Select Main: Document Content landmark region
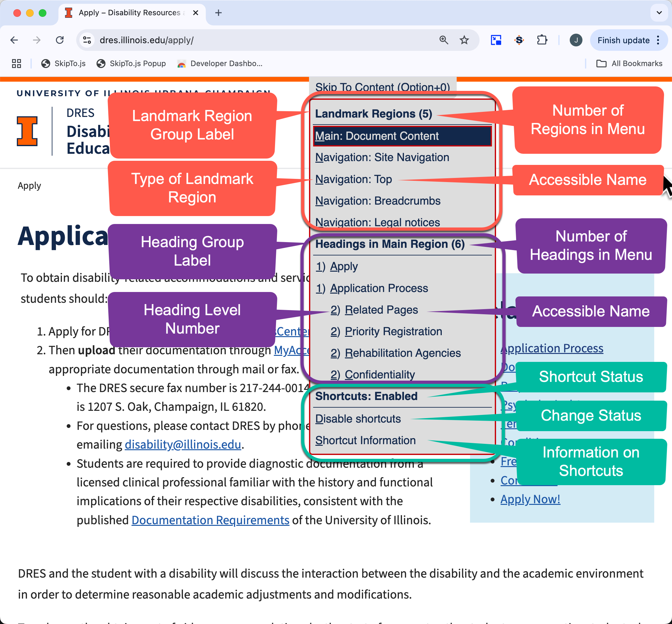The width and height of the screenshot is (672, 624). [402, 135]
